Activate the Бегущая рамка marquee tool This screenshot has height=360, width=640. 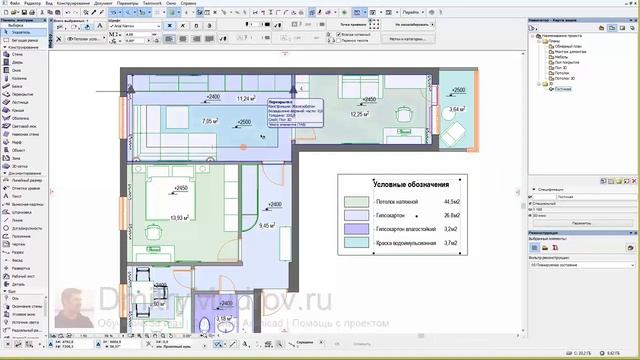coord(24,40)
